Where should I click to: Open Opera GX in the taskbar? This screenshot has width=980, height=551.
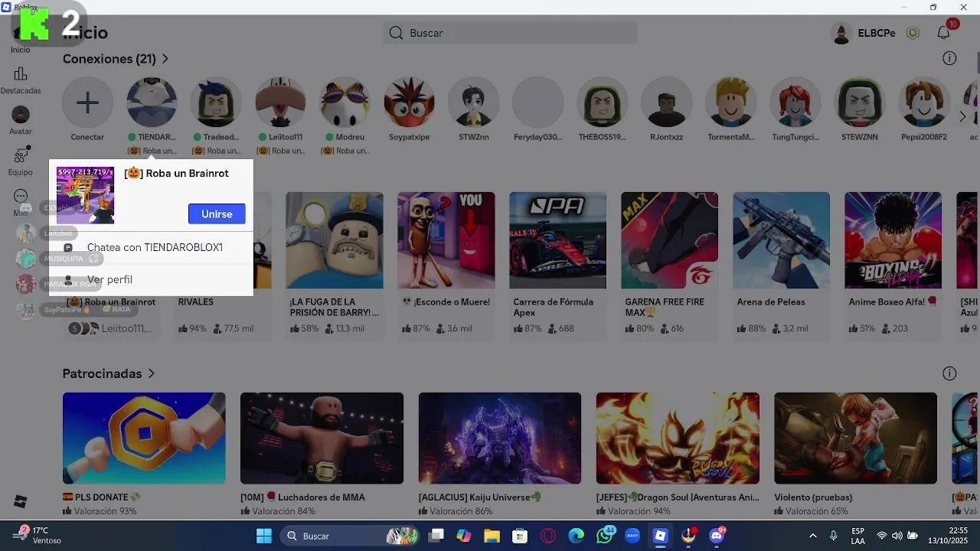click(x=548, y=536)
